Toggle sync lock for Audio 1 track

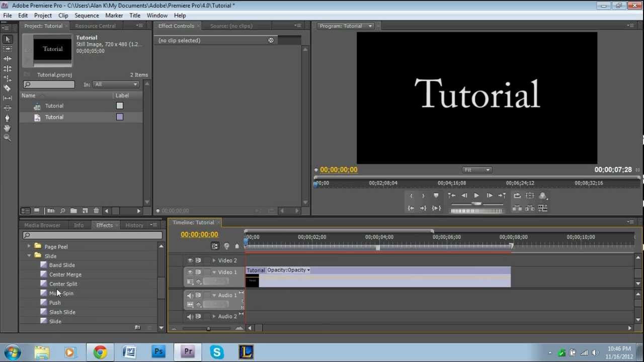(198, 295)
